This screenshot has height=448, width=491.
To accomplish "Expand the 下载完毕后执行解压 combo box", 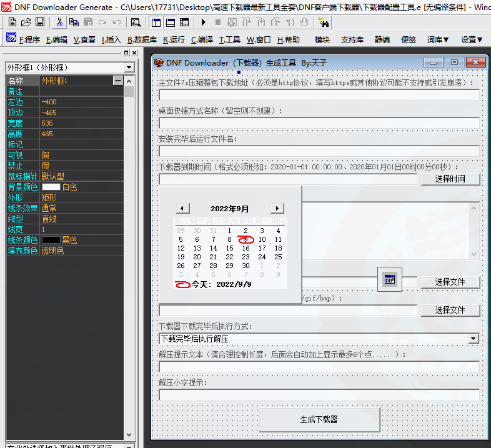I will pyautogui.click(x=474, y=339).
